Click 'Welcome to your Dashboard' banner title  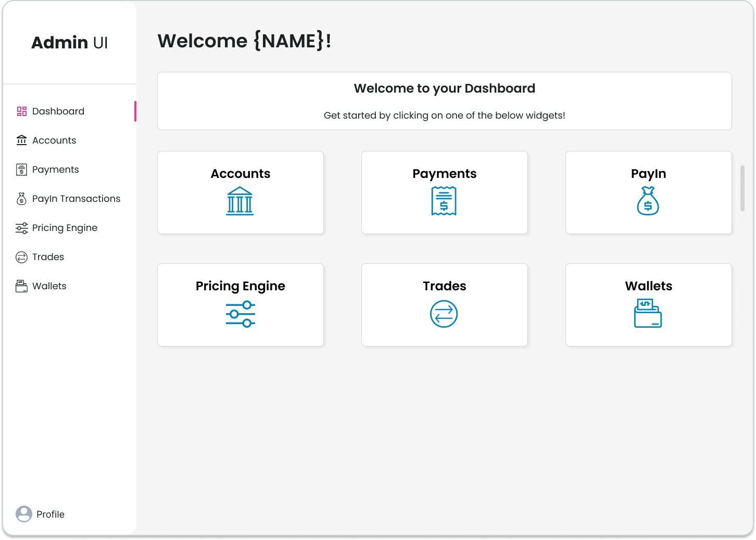click(445, 88)
